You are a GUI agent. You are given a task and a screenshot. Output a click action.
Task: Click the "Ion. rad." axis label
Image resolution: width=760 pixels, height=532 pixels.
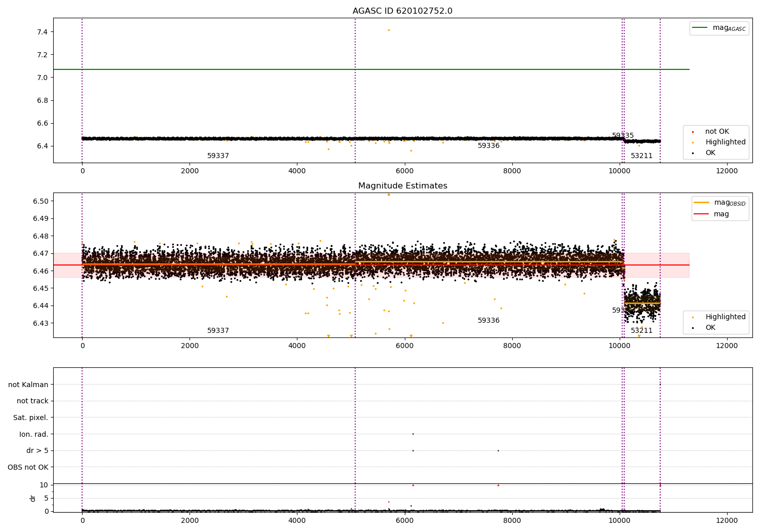(34, 434)
